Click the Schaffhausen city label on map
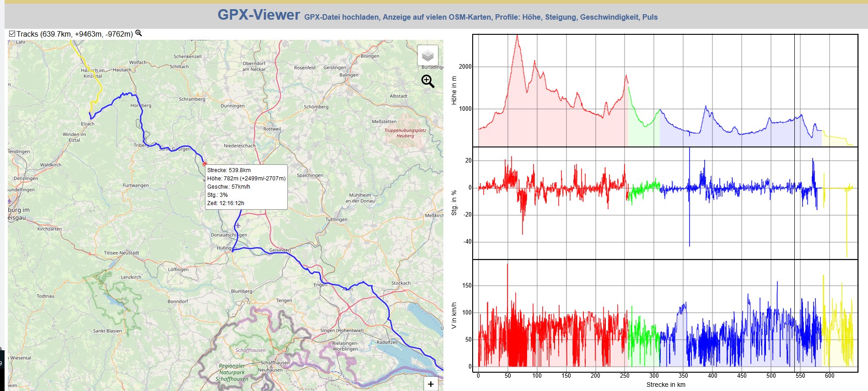The width and height of the screenshot is (868, 391). (275, 363)
